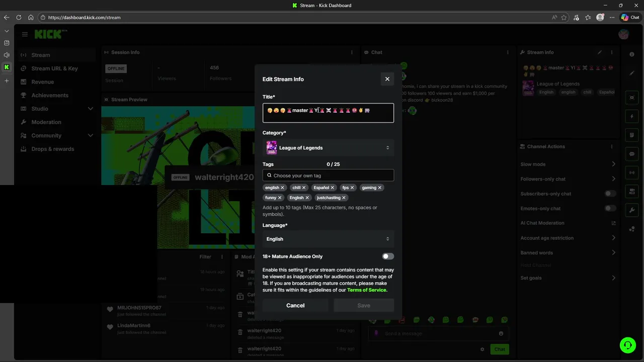The height and width of the screenshot is (362, 644).
Task: Open the Language dropdown set to English
Action: [x=328, y=239]
